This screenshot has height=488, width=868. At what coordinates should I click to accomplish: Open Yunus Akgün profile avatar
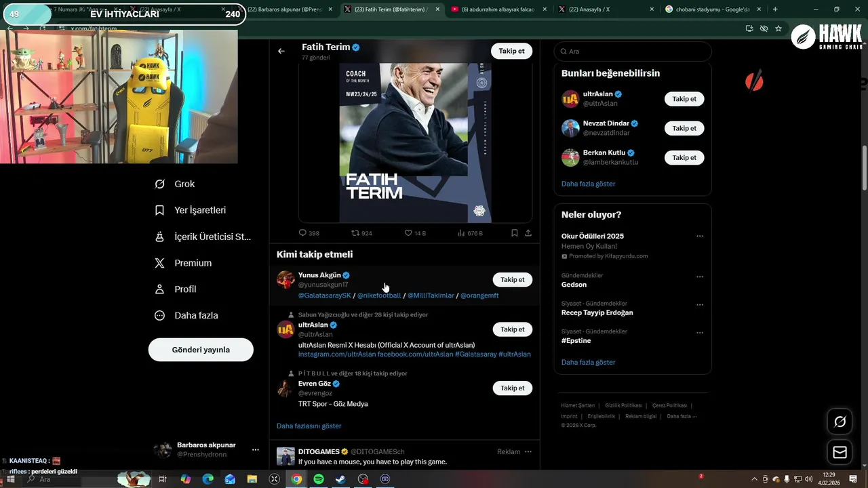coord(285,280)
